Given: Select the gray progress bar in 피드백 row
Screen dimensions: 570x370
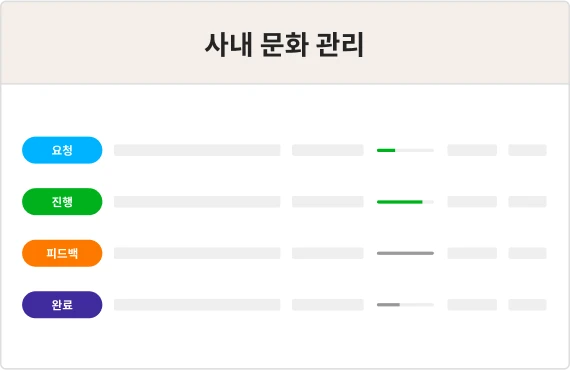Looking at the screenshot, I should click(405, 253).
